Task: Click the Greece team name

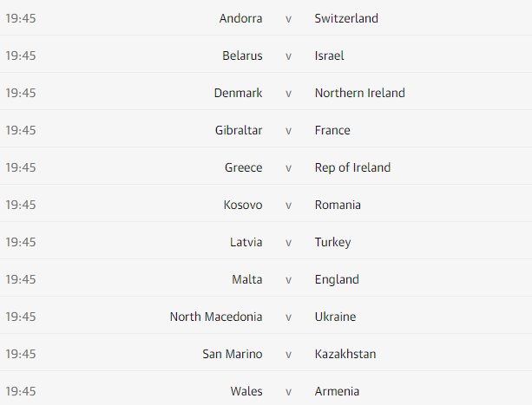Action: [243, 167]
